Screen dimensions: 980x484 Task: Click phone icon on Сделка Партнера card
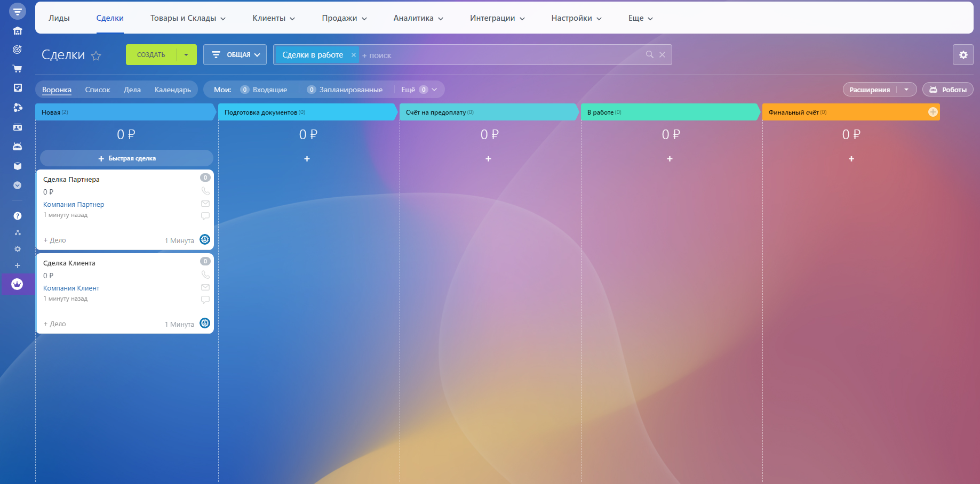coord(205,191)
